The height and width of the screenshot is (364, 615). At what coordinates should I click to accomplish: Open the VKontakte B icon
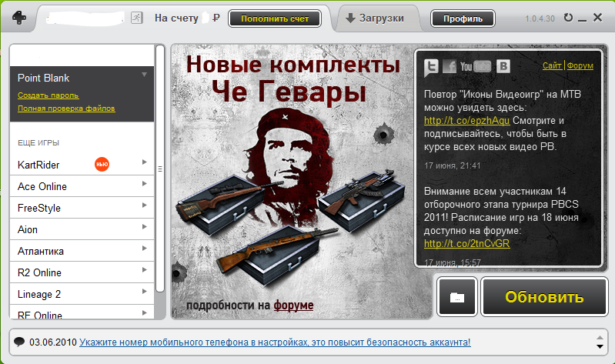click(x=503, y=66)
